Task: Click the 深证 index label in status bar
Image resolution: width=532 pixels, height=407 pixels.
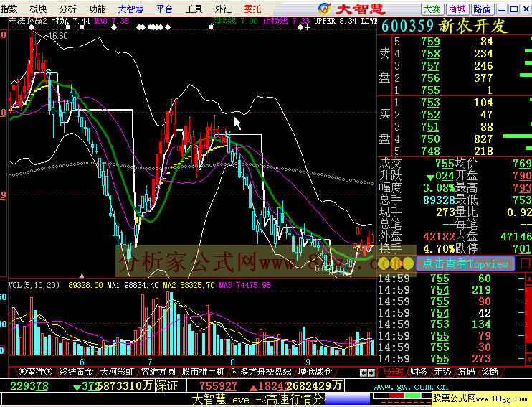Action: pos(166,386)
